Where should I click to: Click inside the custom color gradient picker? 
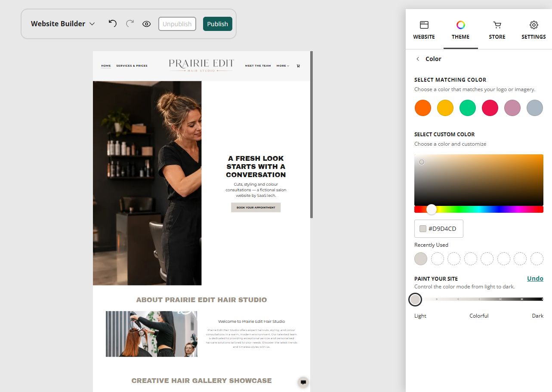click(479, 180)
